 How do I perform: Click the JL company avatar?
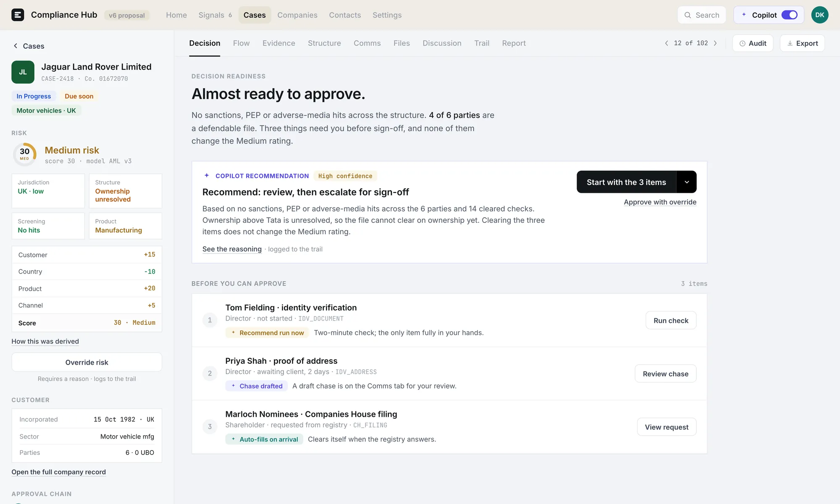23,72
